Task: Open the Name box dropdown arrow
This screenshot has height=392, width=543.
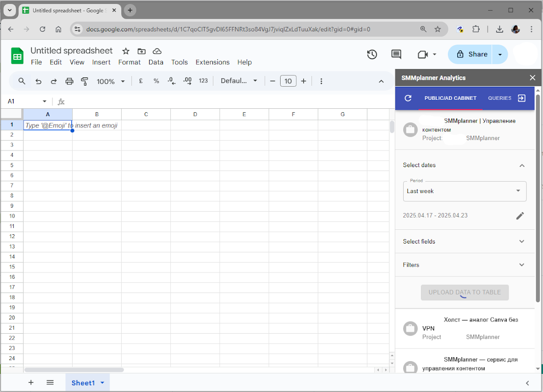Action: (44, 101)
